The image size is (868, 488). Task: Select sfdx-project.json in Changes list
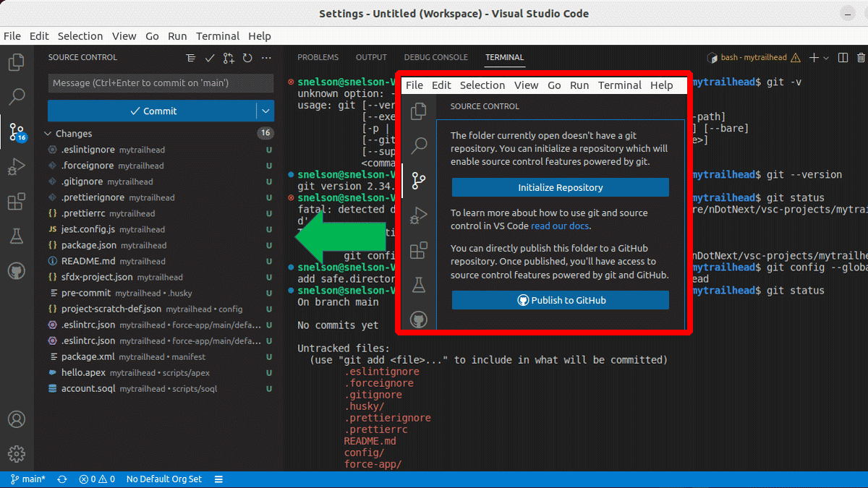tap(158, 277)
